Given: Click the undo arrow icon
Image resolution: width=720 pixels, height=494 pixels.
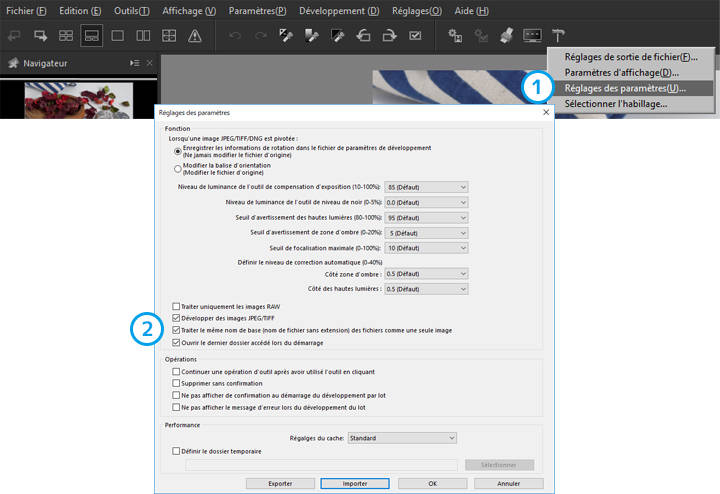Looking at the screenshot, I should point(235,36).
